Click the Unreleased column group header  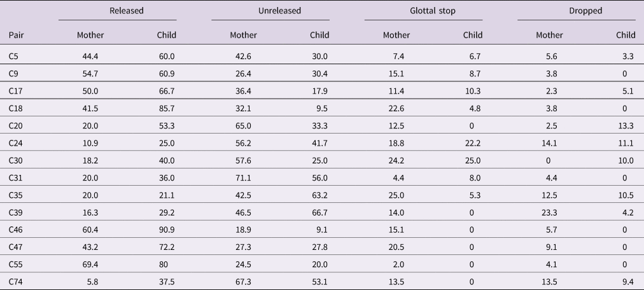click(270, 10)
